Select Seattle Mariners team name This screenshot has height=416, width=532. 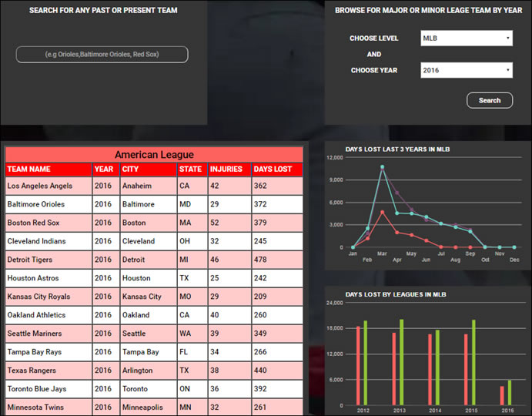(35, 334)
